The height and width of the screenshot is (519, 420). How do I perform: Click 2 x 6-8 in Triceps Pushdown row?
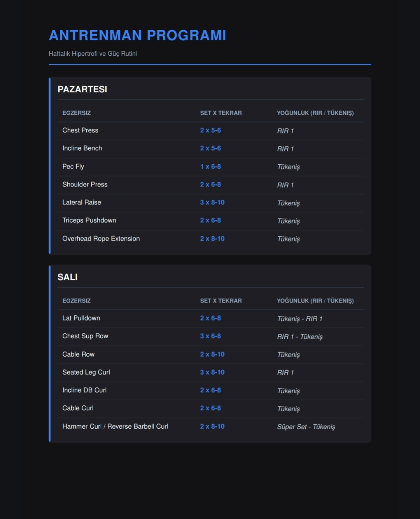tap(210, 220)
